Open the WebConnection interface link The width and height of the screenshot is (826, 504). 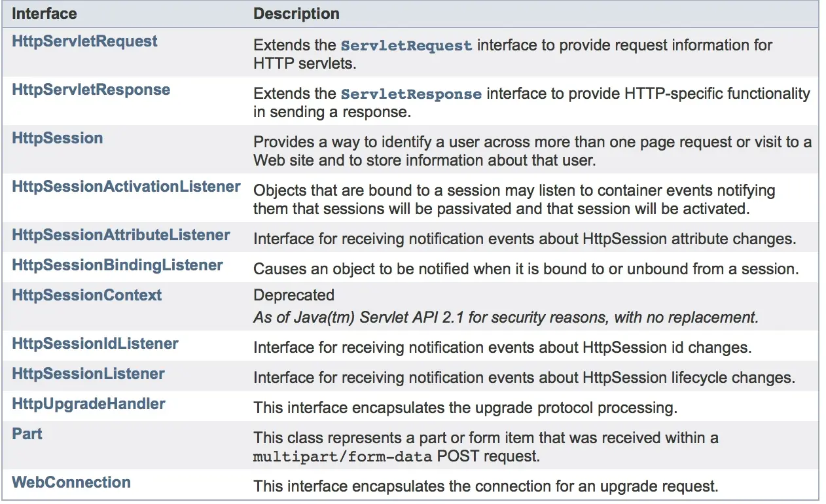71,482
